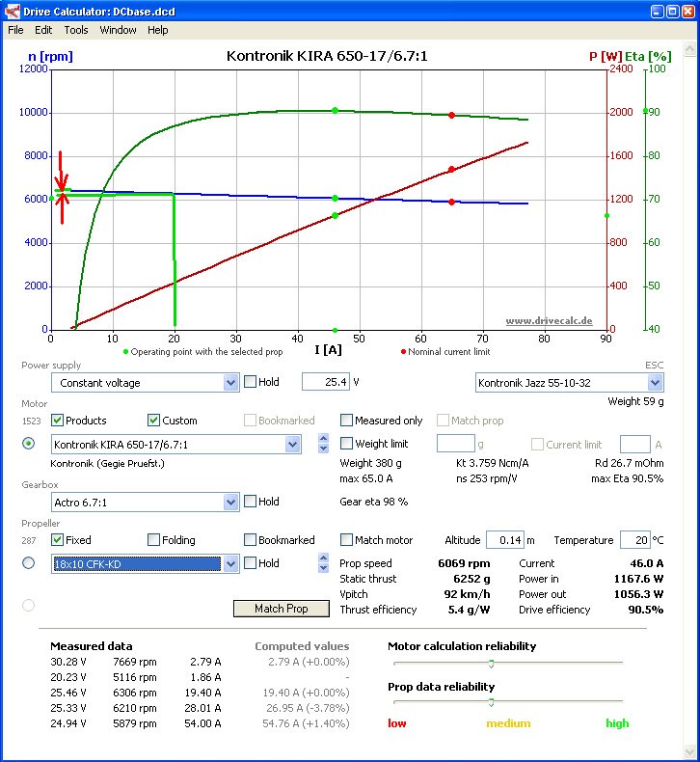Open the www.drivecalc.de link
Viewport: 700px width, 762px height.
pyautogui.click(x=549, y=321)
